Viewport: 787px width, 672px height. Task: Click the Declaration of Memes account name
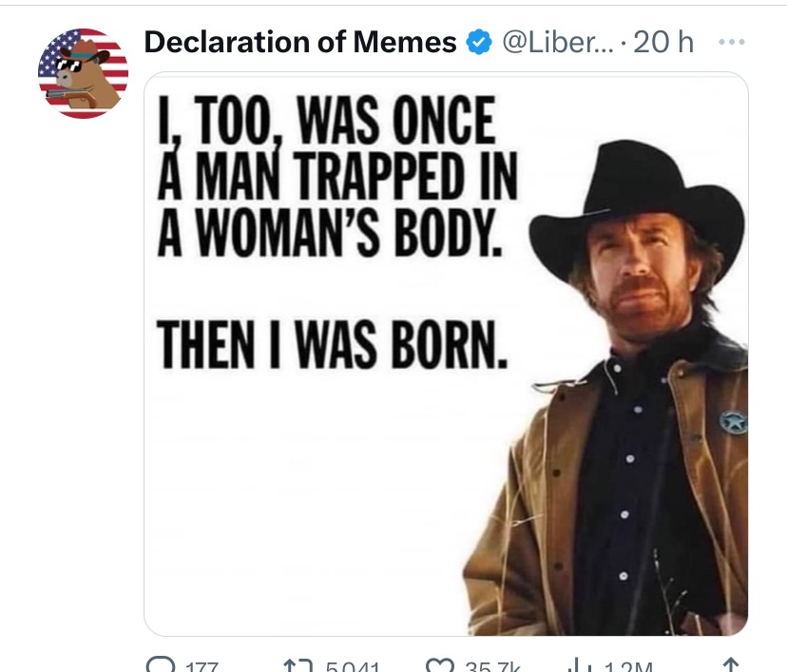[x=299, y=43]
